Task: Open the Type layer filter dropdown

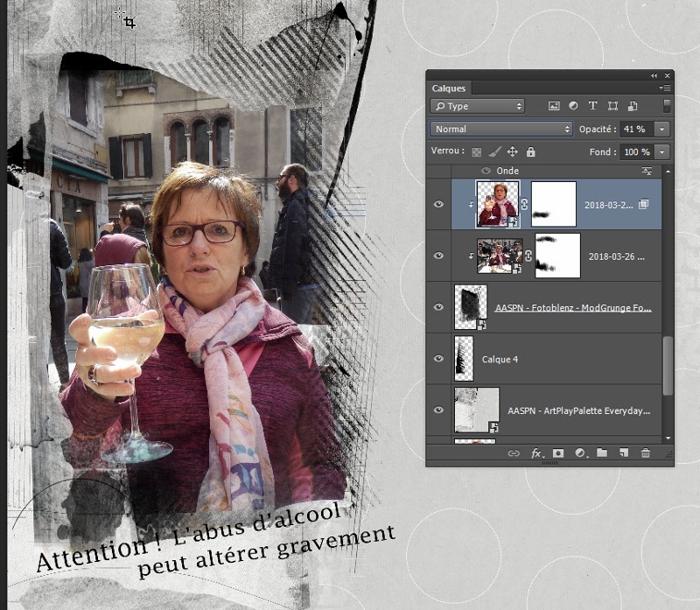Action: coord(477,106)
